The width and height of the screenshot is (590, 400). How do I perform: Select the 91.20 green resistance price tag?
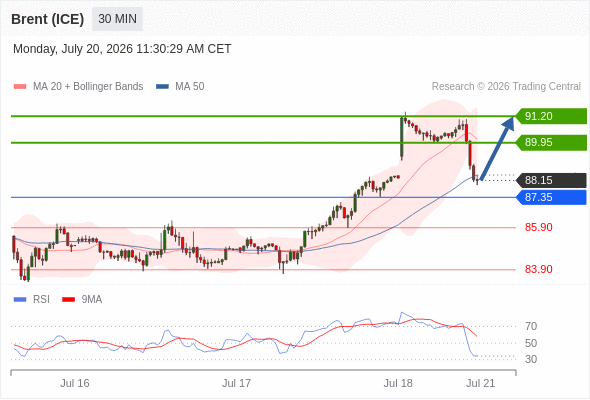tap(551, 116)
